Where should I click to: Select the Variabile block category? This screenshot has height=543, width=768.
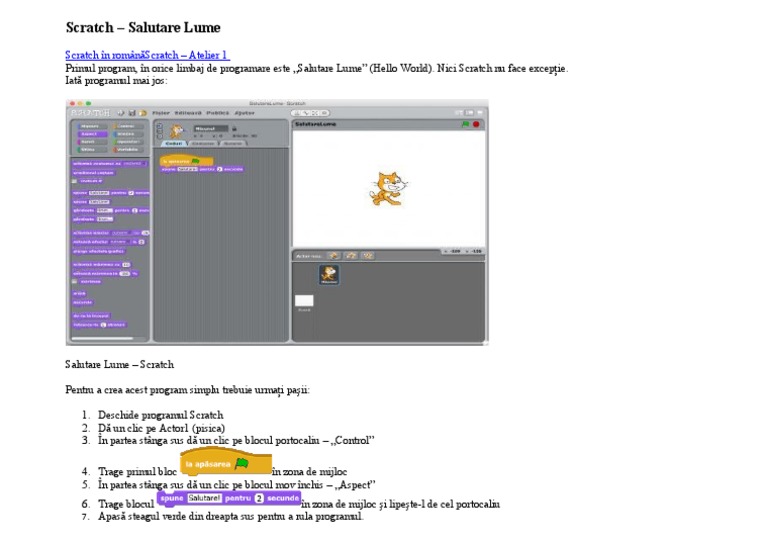coord(127,149)
